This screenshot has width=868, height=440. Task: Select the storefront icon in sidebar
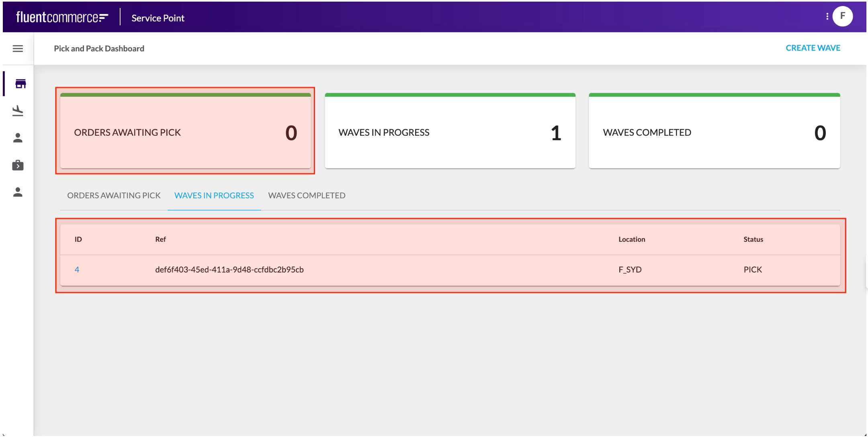(20, 84)
